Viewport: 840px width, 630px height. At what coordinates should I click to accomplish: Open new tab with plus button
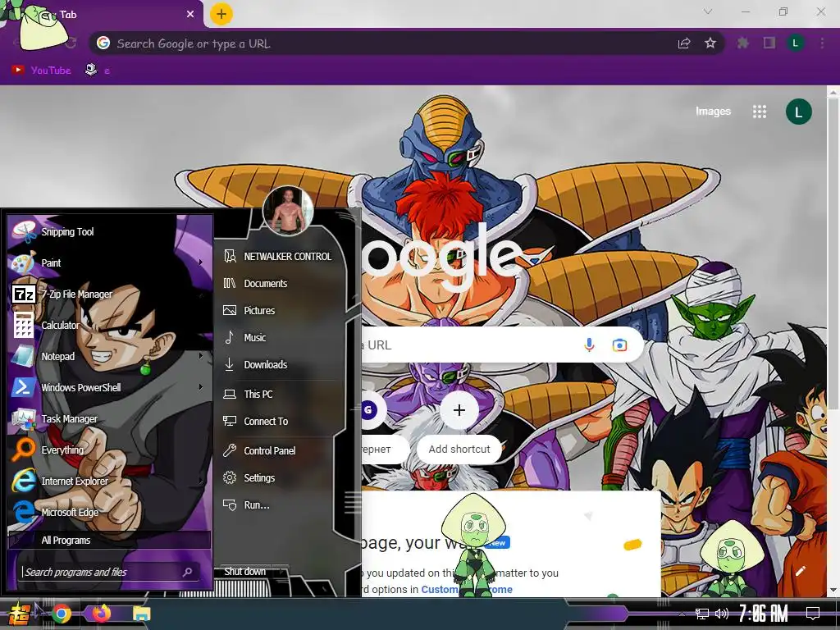[221, 14]
